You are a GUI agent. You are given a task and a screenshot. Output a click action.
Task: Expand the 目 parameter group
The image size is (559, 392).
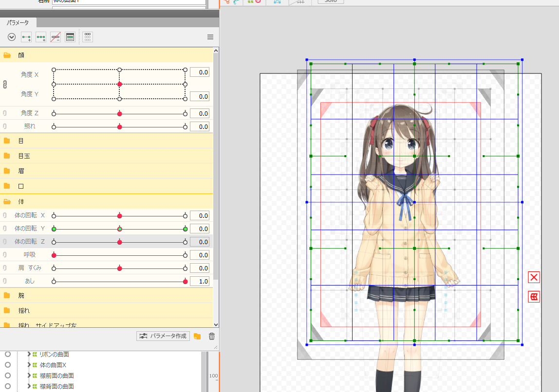[x=7, y=141]
